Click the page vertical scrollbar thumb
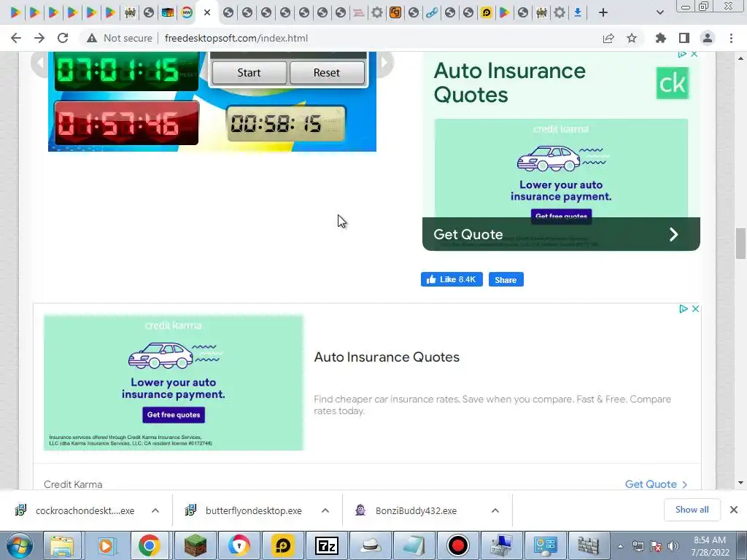 pos(740,244)
